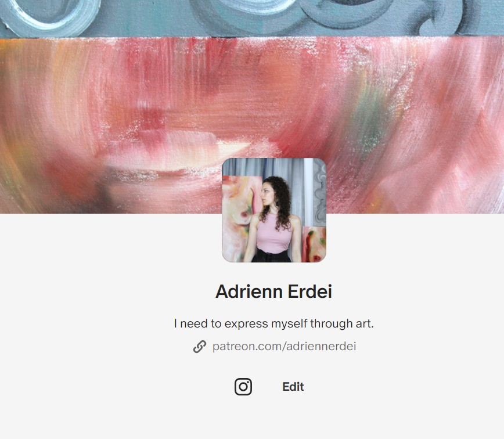504x439 pixels.
Task: Open the patreon.com/adriennerdei link
Action: pyautogui.click(x=284, y=346)
